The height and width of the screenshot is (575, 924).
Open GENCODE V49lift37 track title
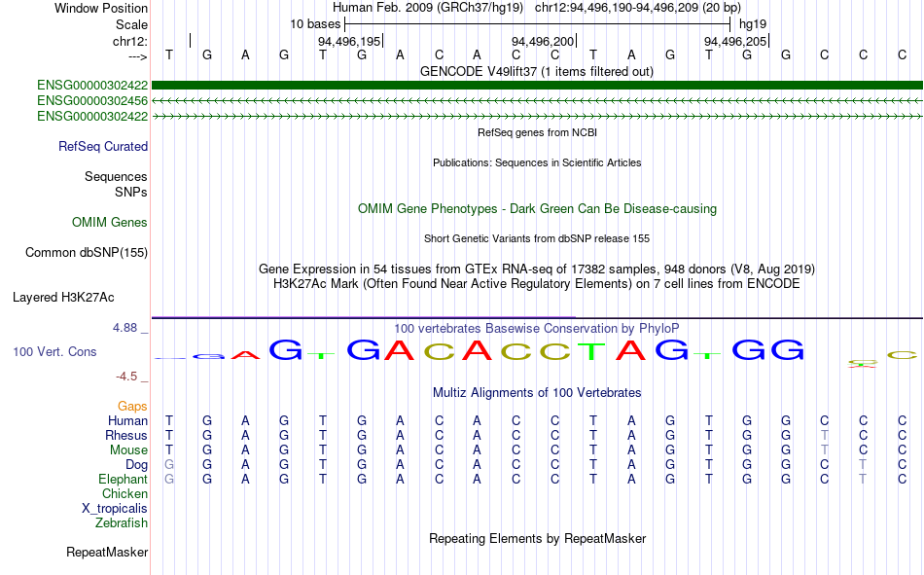(537, 71)
